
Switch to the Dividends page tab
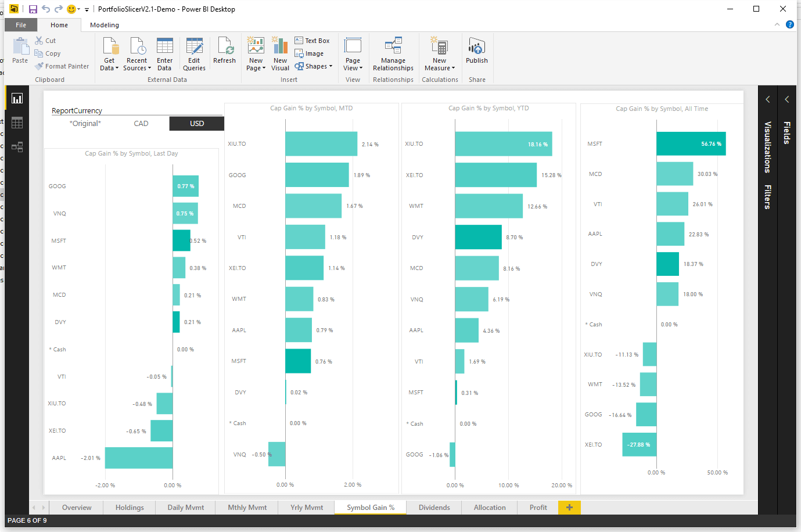pos(434,508)
